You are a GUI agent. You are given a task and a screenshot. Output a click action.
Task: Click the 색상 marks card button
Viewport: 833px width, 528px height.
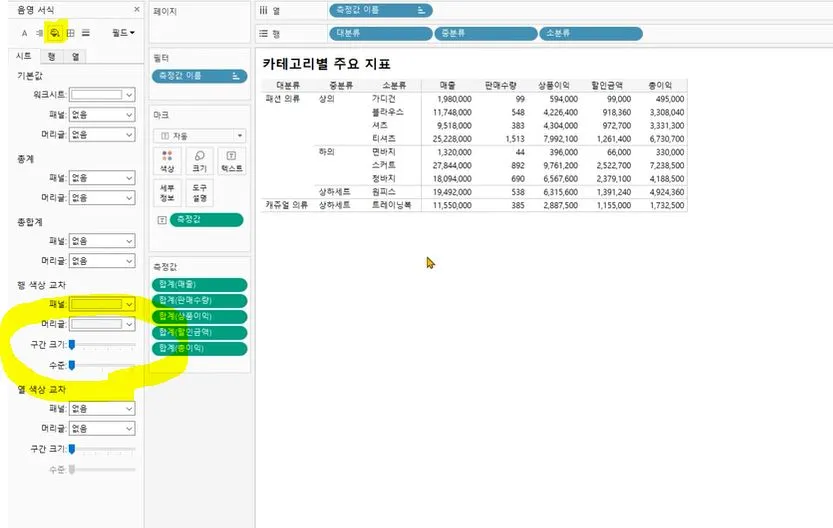point(167,161)
